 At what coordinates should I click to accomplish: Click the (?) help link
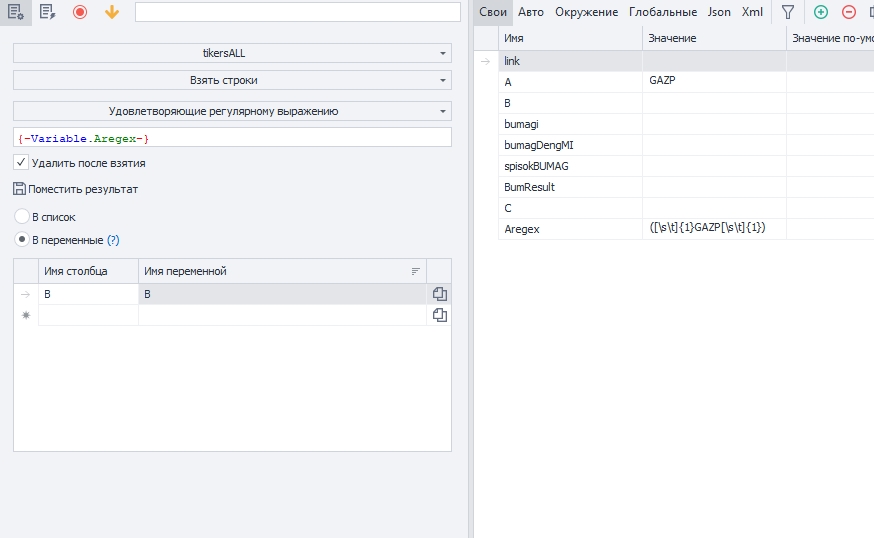pos(113,240)
